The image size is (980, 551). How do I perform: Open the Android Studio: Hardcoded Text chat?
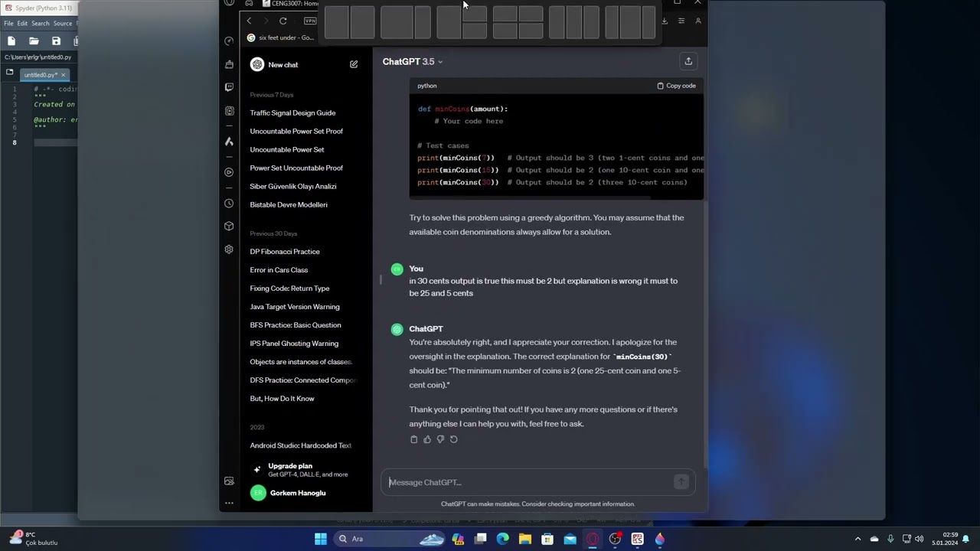301,445
